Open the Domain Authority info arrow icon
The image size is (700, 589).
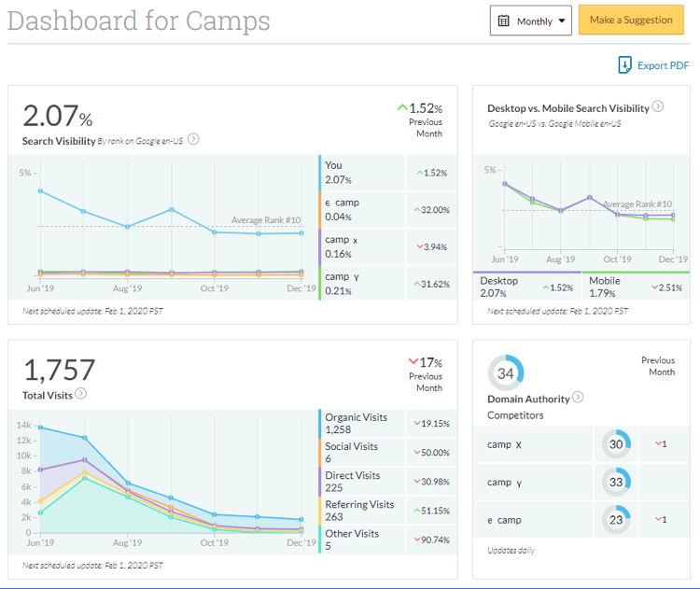(578, 398)
